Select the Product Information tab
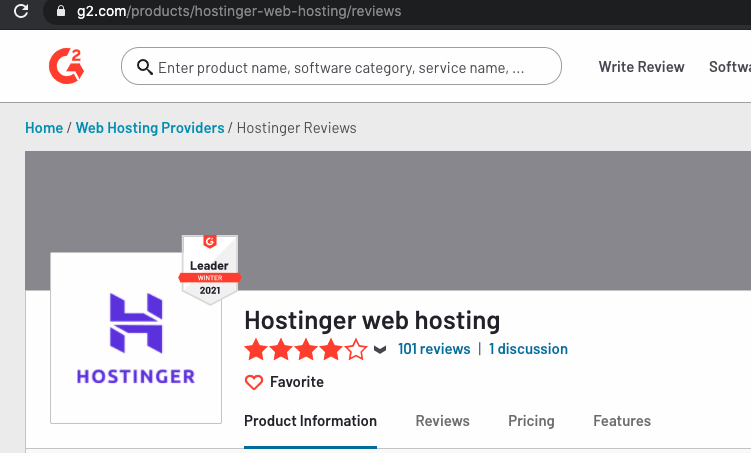 click(310, 421)
